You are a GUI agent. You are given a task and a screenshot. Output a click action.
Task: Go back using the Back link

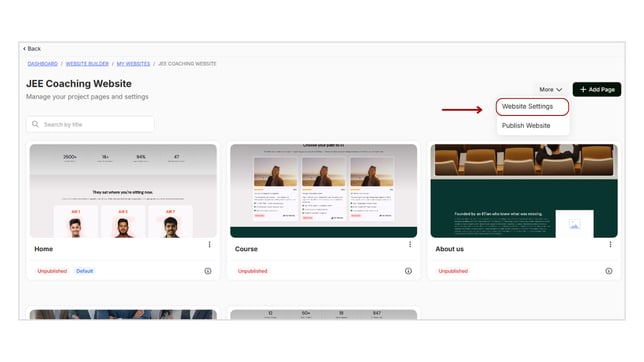click(32, 48)
